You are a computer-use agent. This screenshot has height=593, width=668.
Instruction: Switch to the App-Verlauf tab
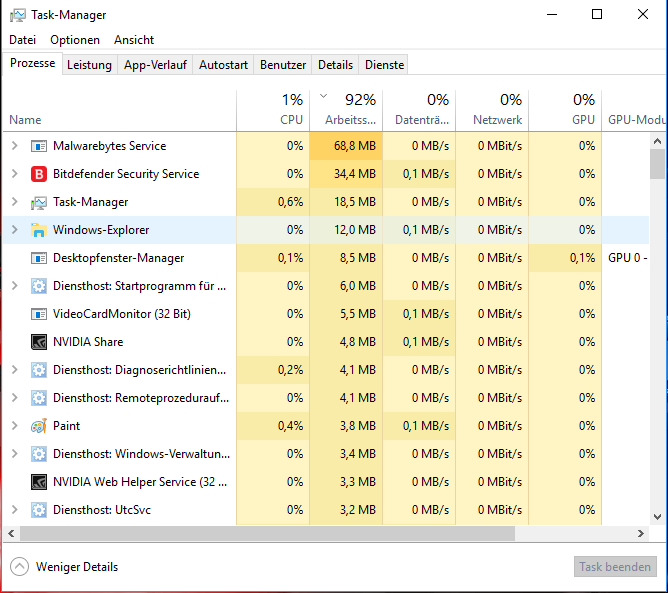(x=155, y=65)
